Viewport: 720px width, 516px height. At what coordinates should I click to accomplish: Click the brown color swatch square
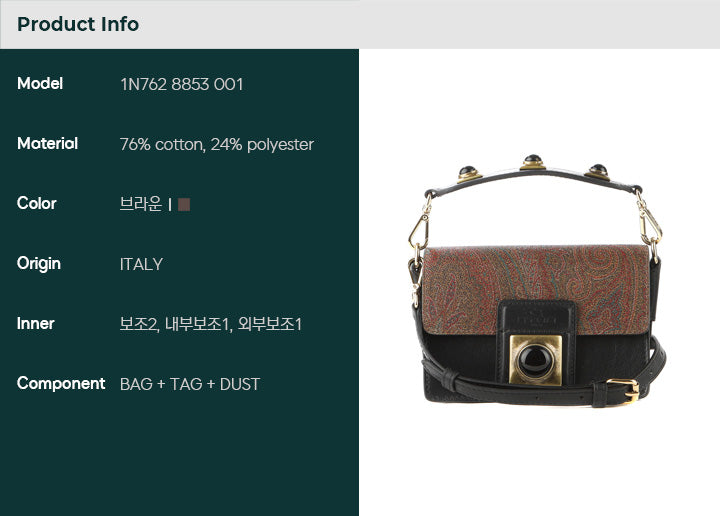(x=184, y=204)
